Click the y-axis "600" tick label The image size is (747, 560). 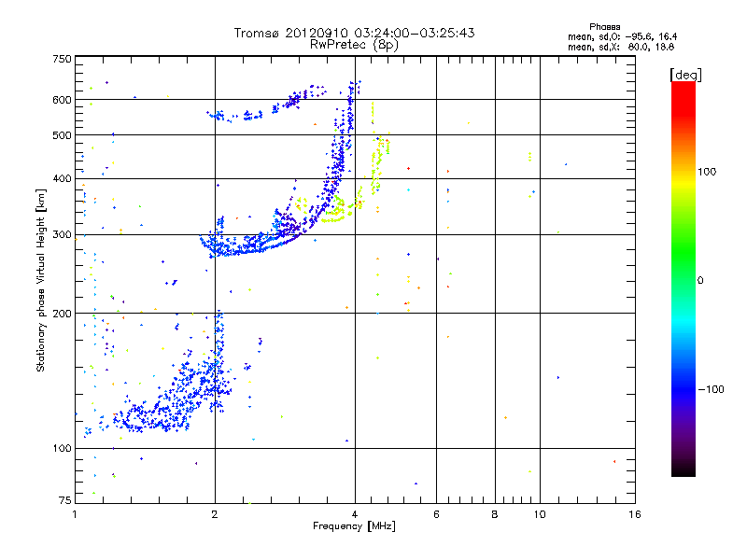point(62,100)
